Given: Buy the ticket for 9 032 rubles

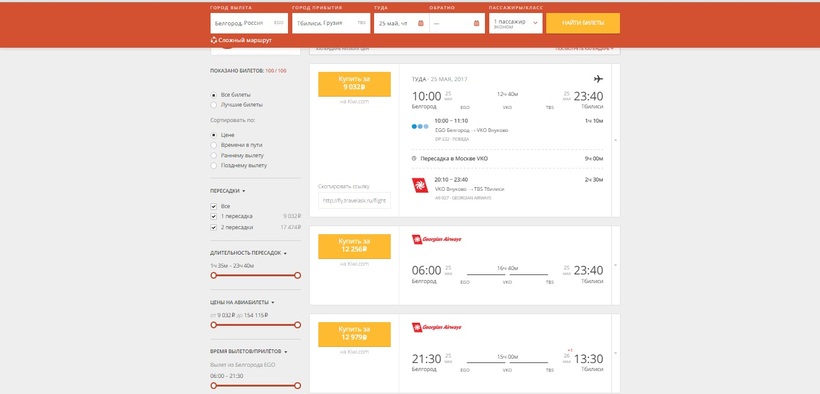Looking at the screenshot, I should [x=354, y=84].
